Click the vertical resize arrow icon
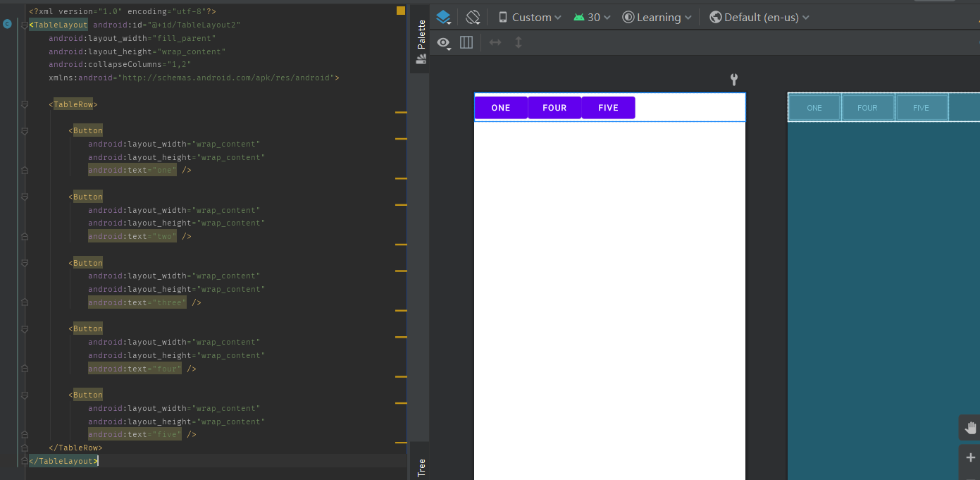 pos(519,42)
